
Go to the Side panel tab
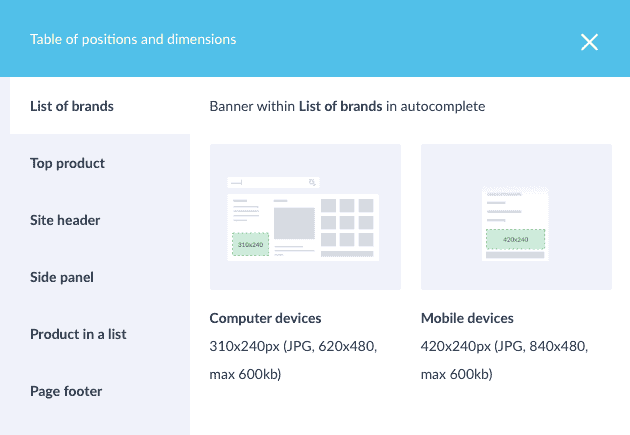pyautogui.click(x=62, y=277)
